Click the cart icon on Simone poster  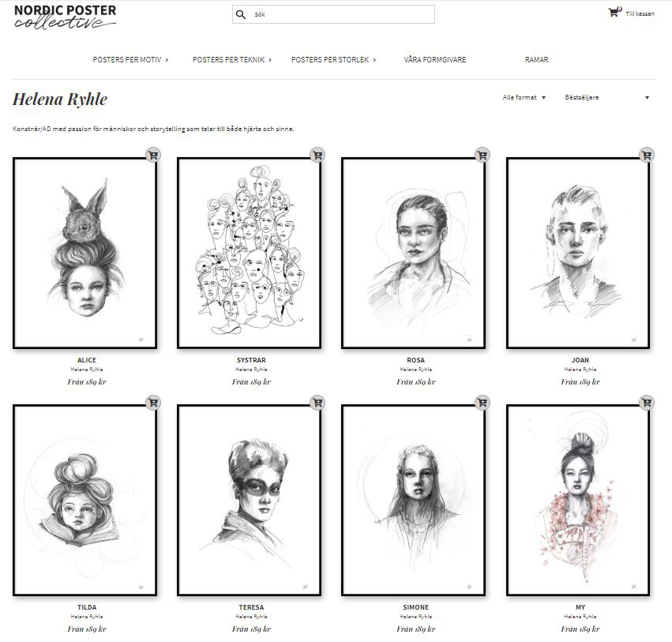(482, 403)
